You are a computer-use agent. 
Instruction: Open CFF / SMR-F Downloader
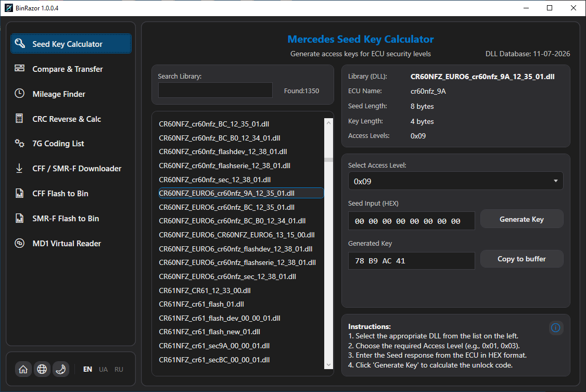[71, 169]
